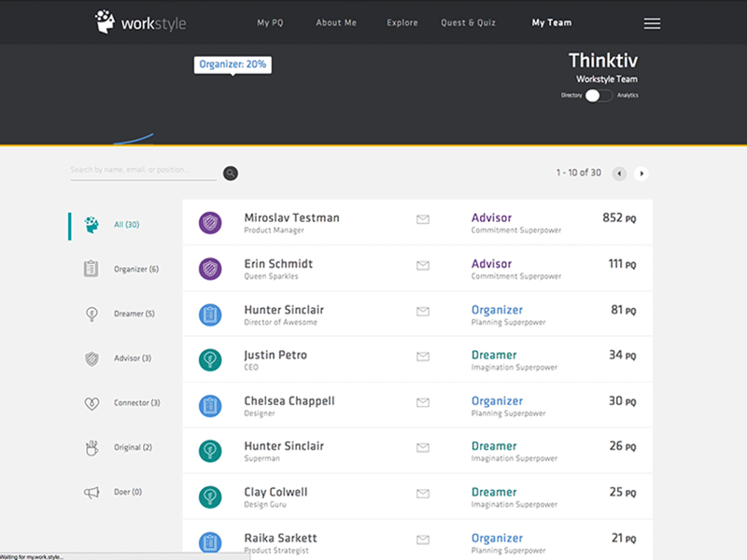Open the hamburger menu
747x560 pixels.
(x=651, y=22)
